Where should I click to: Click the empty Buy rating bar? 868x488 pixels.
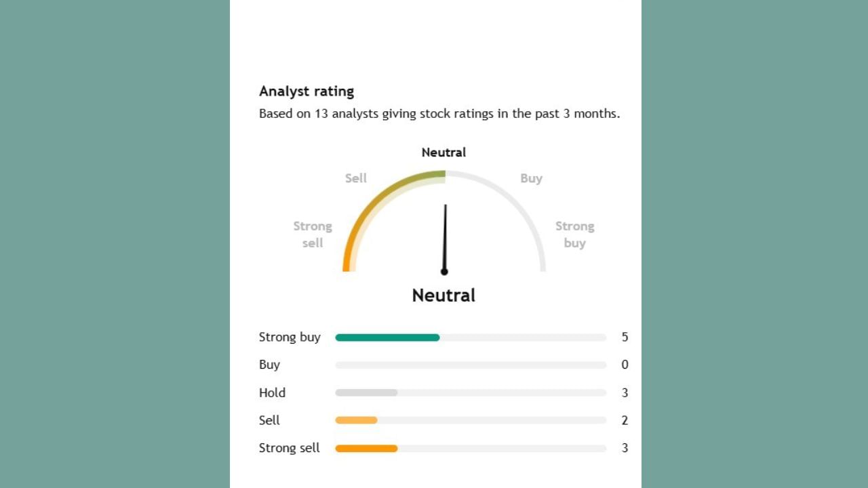click(471, 365)
